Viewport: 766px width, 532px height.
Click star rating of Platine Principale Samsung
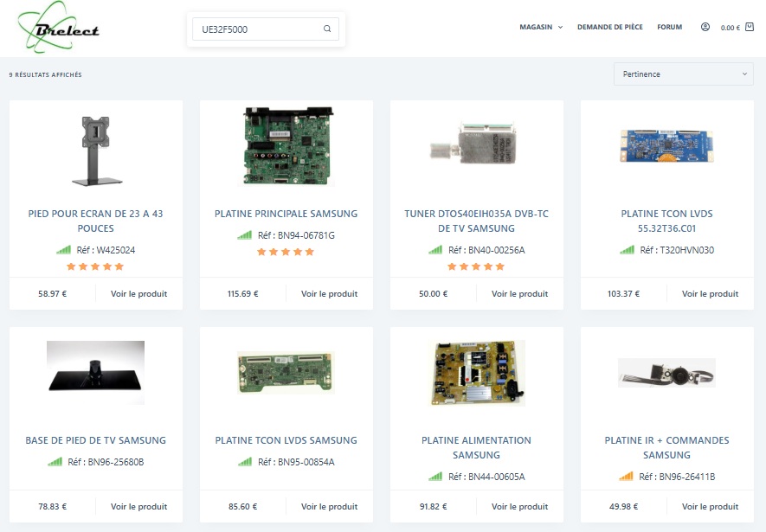coord(286,252)
